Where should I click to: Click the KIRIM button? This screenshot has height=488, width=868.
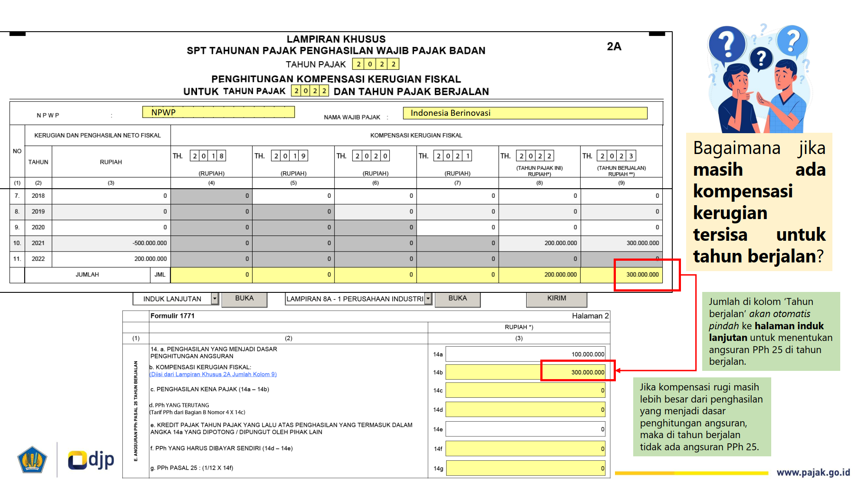556,299
